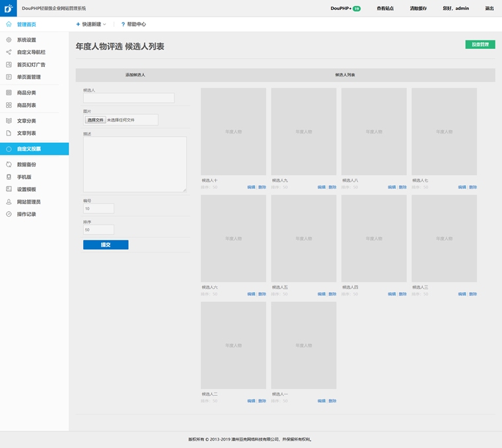Open the 帮助中心 menu item
Image resolution: width=502 pixels, height=448 pixels.
coord(133,24)
